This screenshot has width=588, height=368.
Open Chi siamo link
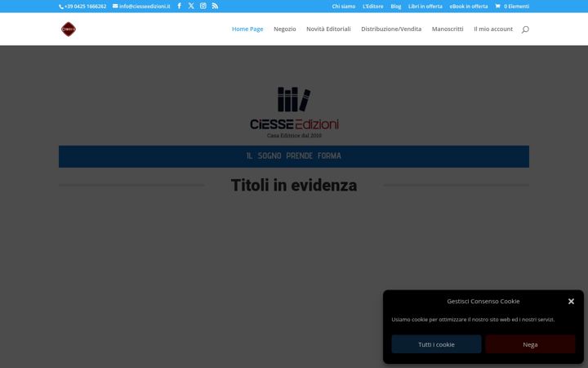[344, 7]
